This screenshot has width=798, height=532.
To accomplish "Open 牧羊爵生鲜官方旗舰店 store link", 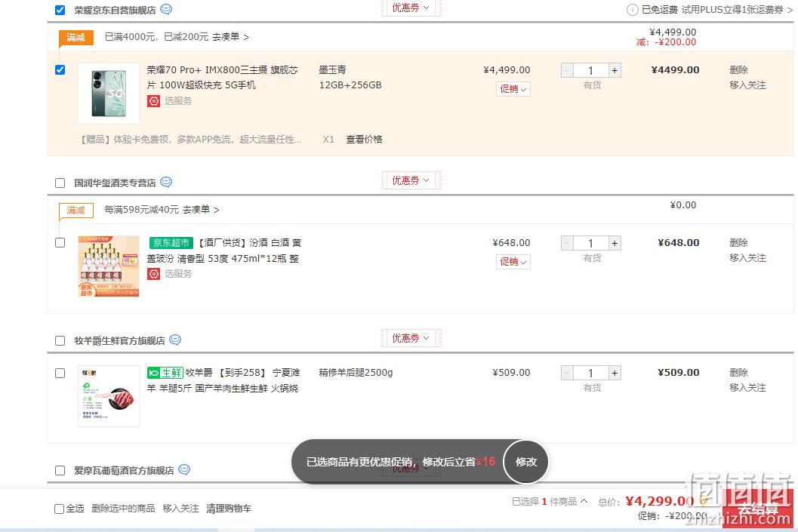I will point(119,341).
